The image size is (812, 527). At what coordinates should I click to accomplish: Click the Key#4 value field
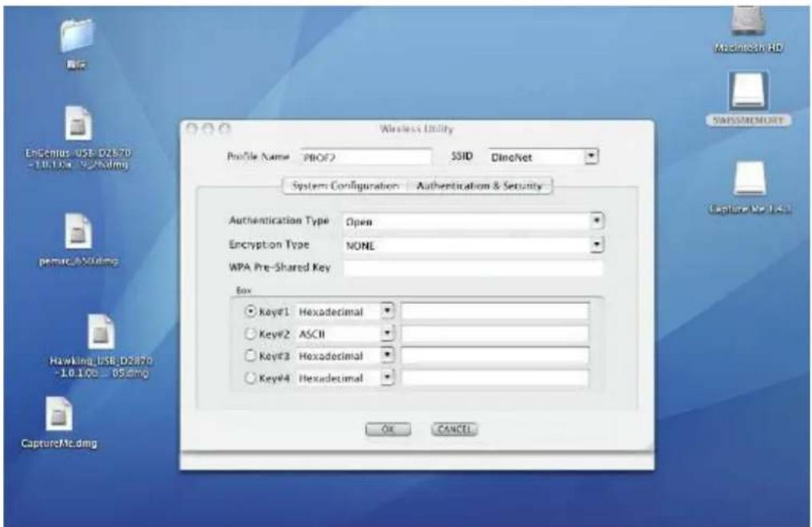click(x=495, y=378)
